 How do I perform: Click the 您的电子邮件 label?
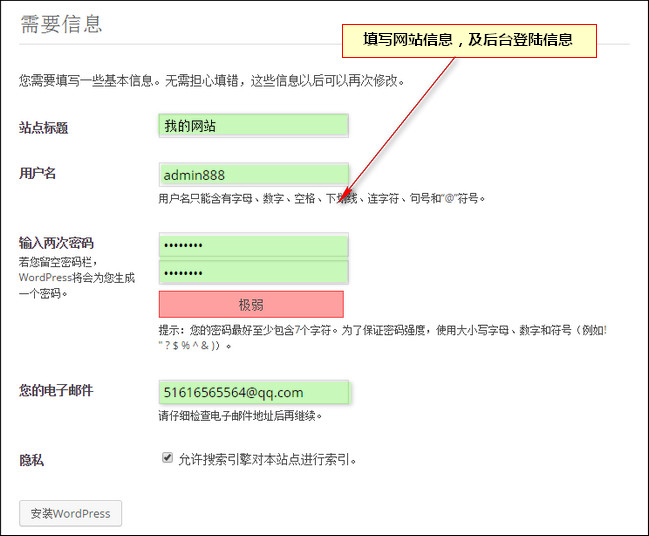[56, 390]
